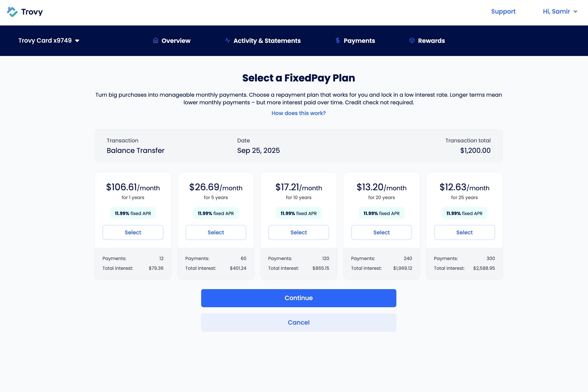Click the Trovy brand name text
This screenshot has width=588, height=392.
pos(32,12)
